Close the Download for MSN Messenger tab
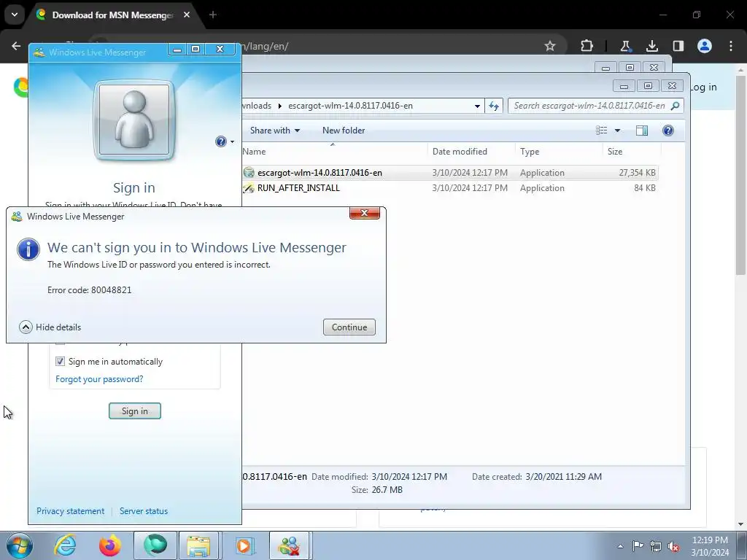This screenshot has width=747, height=560. coord(187,15)
